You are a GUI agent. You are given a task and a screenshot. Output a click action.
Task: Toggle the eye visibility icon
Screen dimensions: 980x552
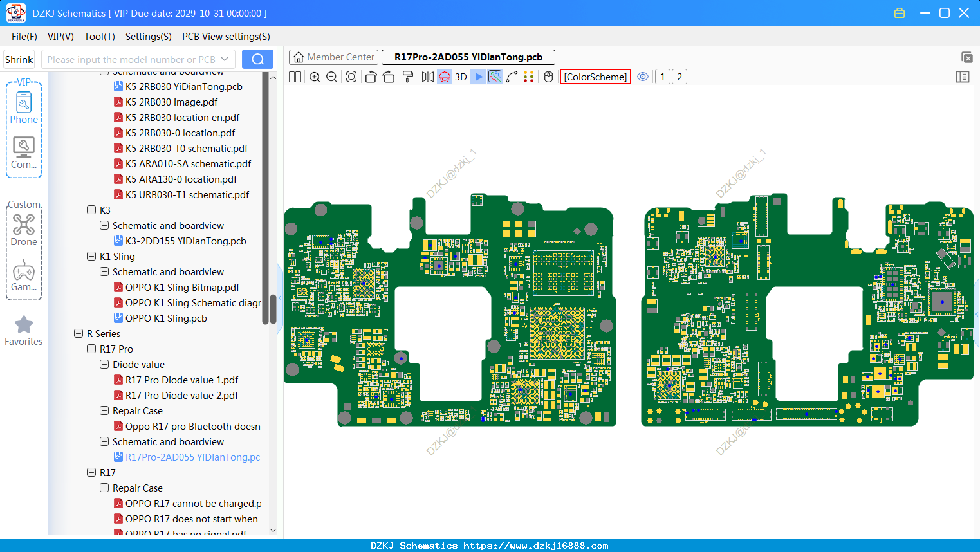[643, 77]
